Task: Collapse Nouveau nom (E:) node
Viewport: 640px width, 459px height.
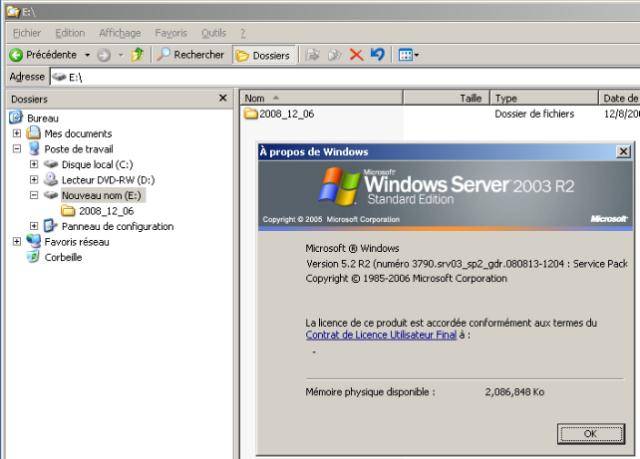Action: point(34,195)
